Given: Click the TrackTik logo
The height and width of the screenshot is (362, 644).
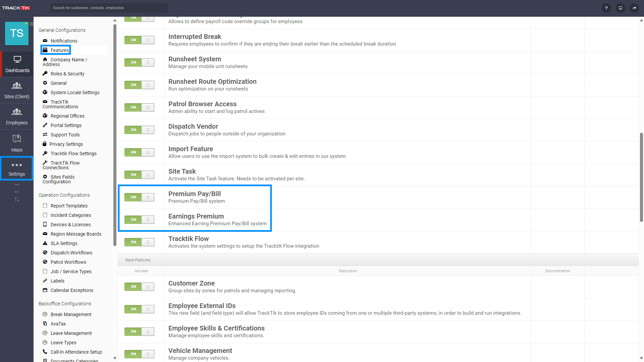Looking at the screenshot, I should pyautogui.click(x=16, y=8).
